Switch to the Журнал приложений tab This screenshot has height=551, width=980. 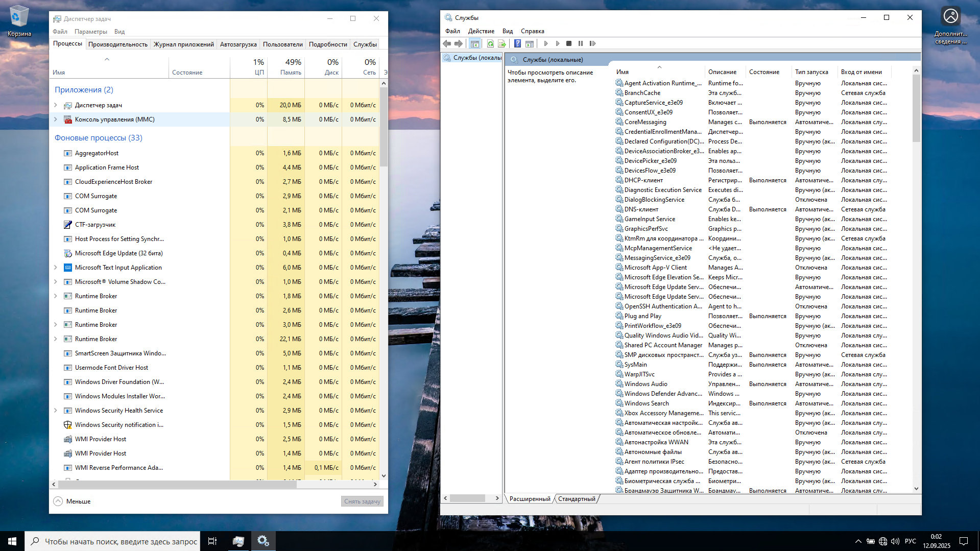click(x=184, y=44)
